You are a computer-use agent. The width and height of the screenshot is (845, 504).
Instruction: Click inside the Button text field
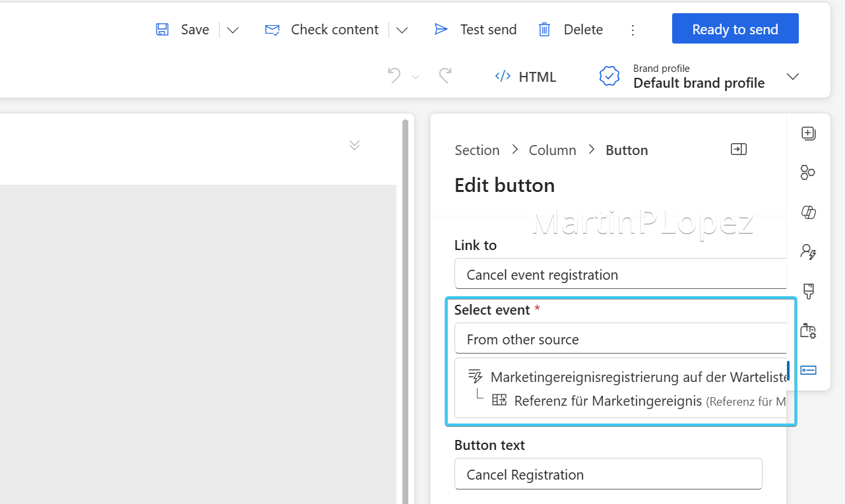point(608,474)
